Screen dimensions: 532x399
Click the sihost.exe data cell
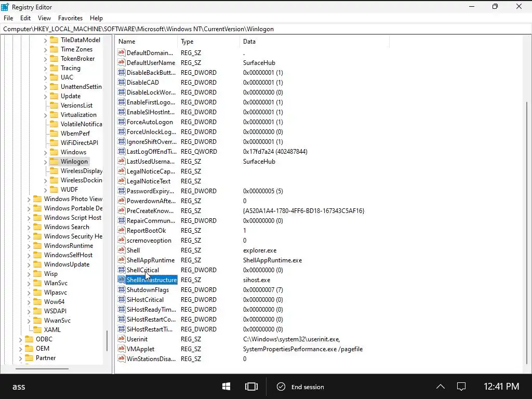pyautogui.click(x=257, y=280)
